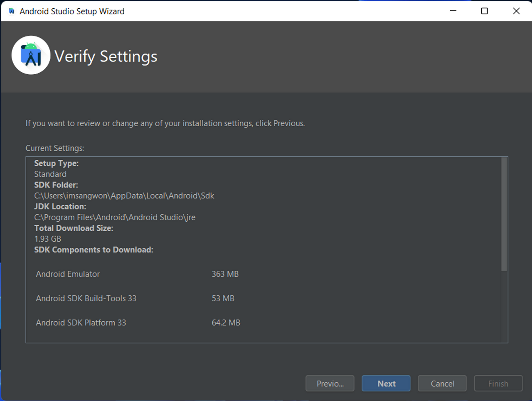This screenshot has height=401, width=532.
Task: Click the Android Studio Setup Wizard title
Action: 72,11
